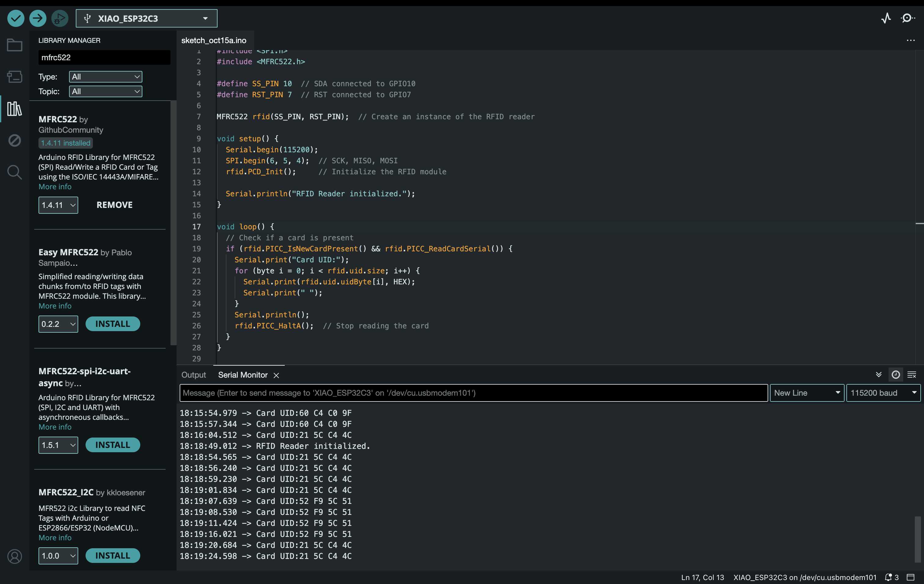Open the MFRC522_I2C version 1.0.0 dropdown
The height and width of the screenshot is (584, 924).
[x=58, y=556]
